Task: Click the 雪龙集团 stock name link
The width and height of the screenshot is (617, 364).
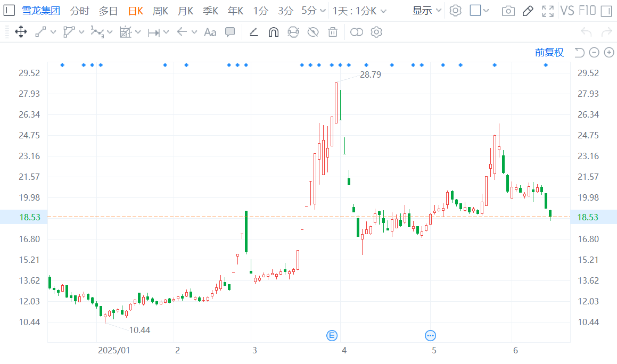Action: pos(41,11)
